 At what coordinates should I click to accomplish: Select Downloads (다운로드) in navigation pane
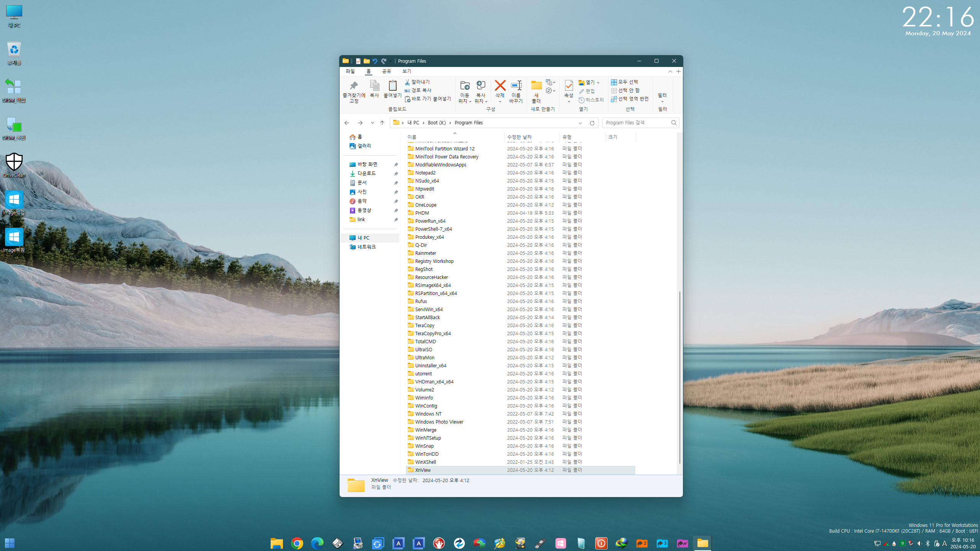pos(363,173)
